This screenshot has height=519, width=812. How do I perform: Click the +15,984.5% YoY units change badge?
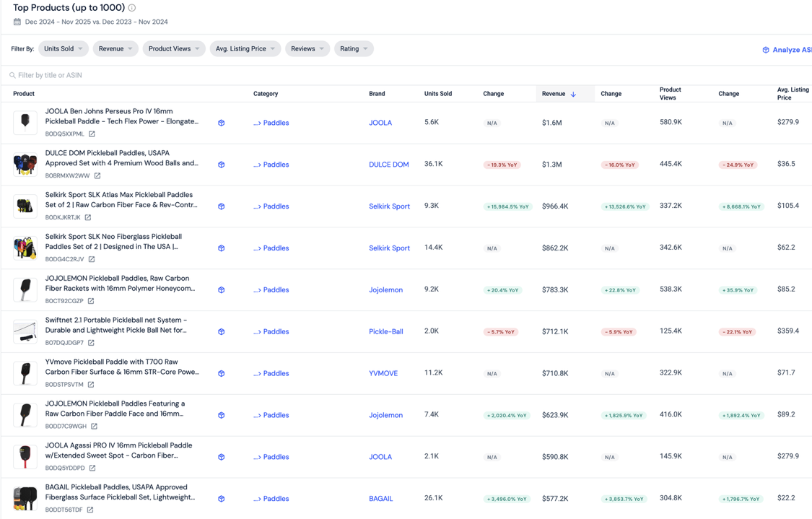pyautogui.click(x=507, y=206)
